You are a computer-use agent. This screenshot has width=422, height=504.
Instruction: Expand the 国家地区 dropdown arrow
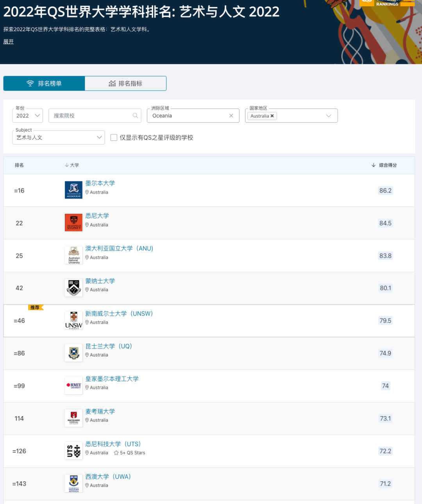pyautogui.click(x=329, y=116)
